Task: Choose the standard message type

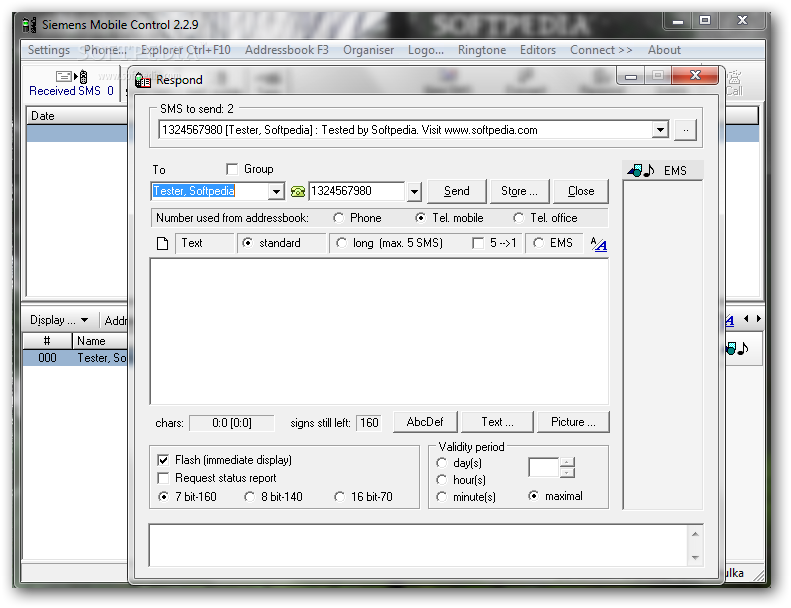Action: point(247,243)
